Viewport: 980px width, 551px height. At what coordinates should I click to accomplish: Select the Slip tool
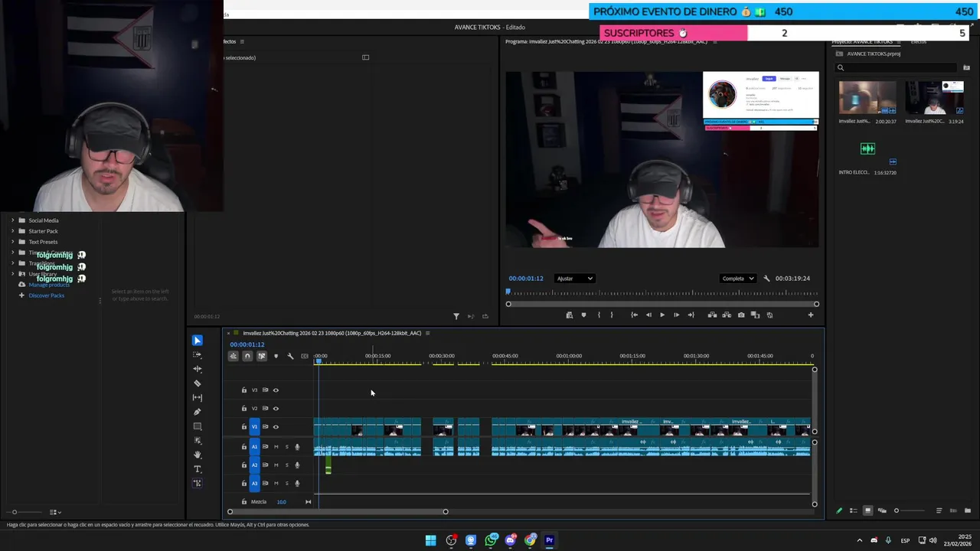198,398
